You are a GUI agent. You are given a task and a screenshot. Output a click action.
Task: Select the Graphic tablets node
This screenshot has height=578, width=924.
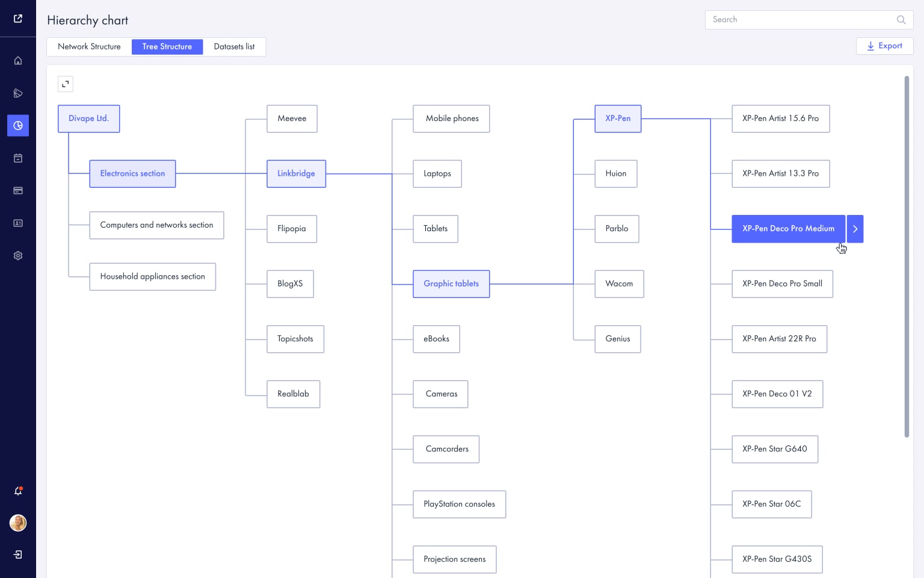tap(451, 284)
